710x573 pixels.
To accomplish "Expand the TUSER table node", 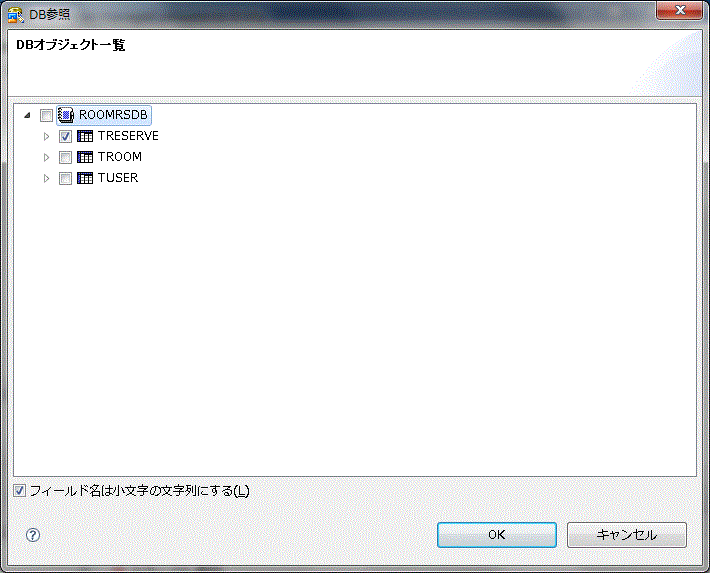I will pyautogui.click(x=46, y=178).
